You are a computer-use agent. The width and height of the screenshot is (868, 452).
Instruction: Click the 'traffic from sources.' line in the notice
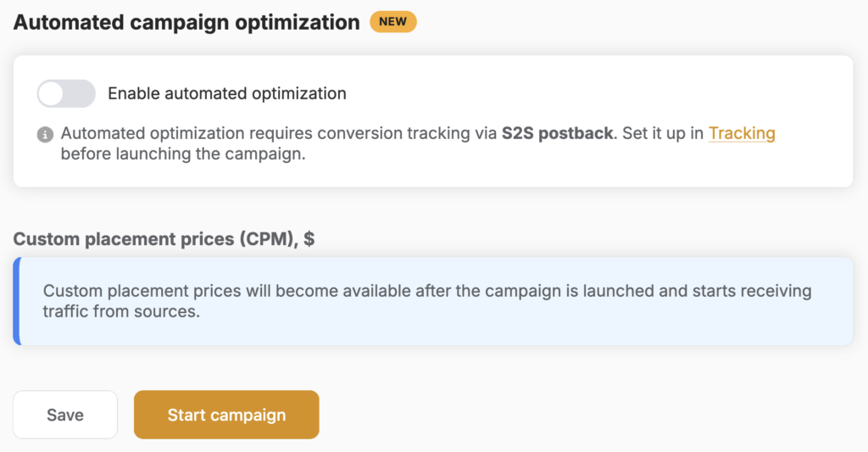point(121,311)
